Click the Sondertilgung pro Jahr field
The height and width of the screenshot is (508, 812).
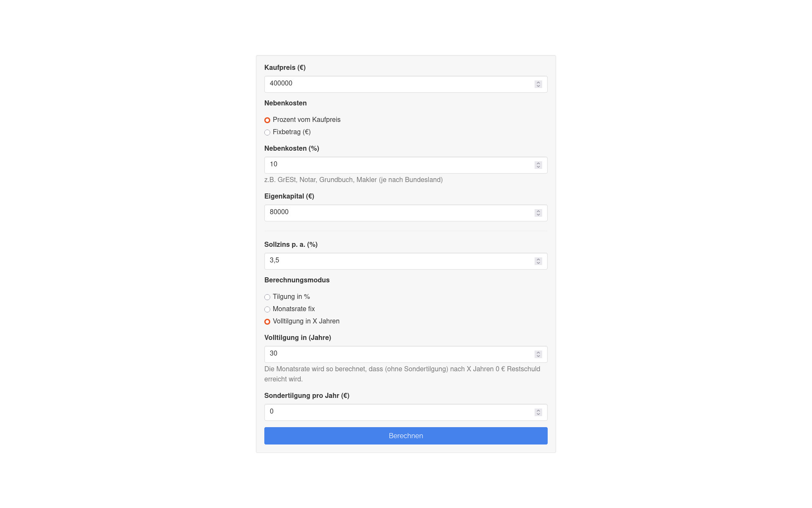point(398,412)
